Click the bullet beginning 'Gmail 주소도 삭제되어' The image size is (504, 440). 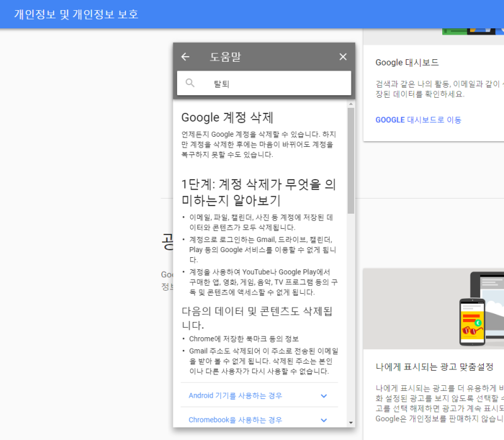(x=263, y=361)
